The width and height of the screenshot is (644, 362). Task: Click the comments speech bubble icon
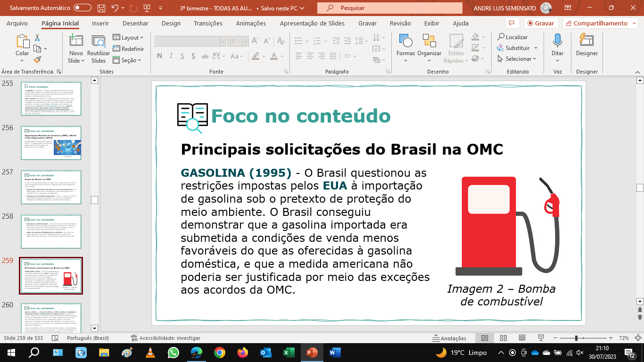pos(512,23)
